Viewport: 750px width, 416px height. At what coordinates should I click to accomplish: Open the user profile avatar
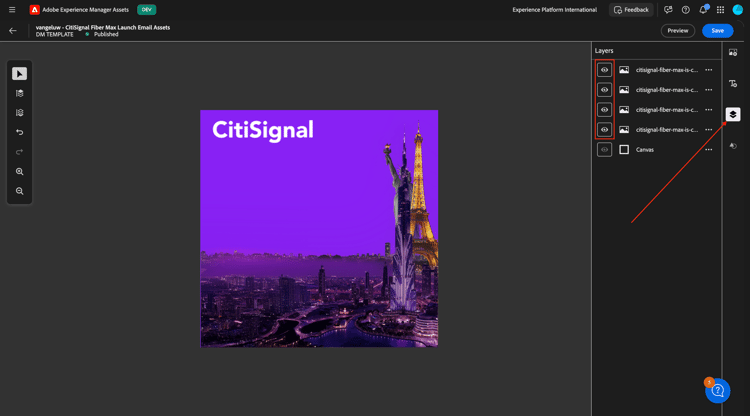[738, 10]
